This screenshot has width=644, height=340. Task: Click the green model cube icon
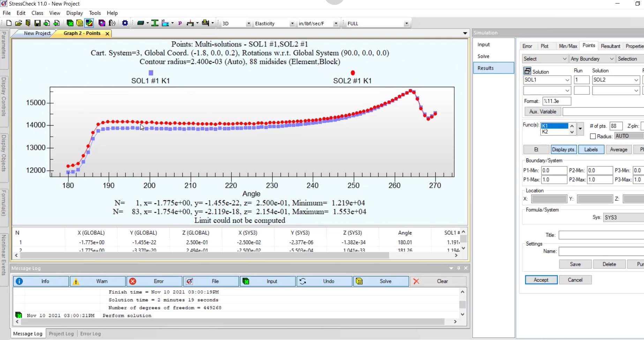70,23
